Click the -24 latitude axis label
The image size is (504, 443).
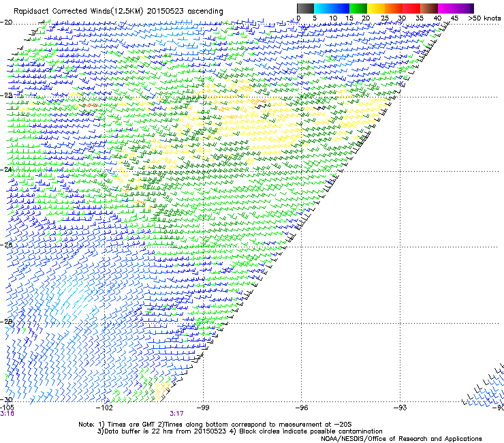tap(6, 170)
